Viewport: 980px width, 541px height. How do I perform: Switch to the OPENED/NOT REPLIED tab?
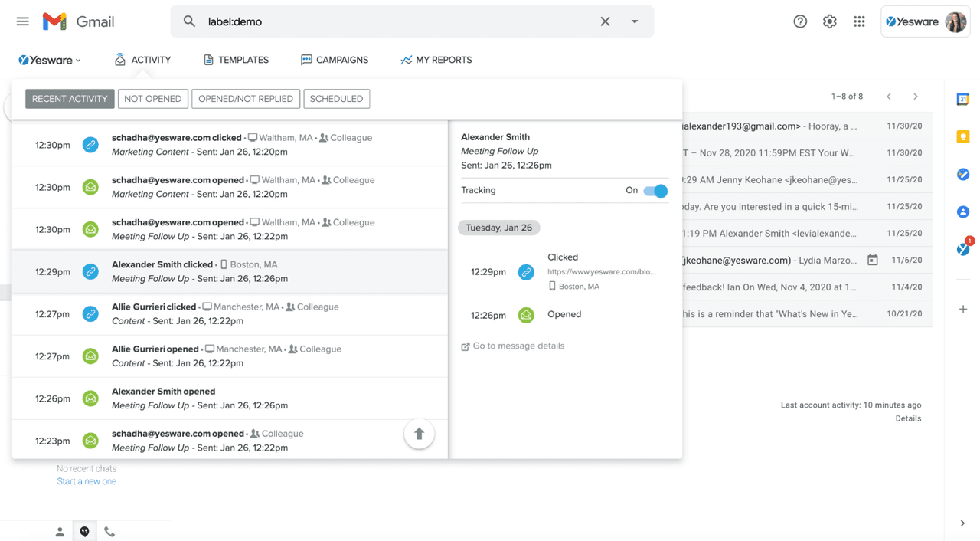point(246,98)
